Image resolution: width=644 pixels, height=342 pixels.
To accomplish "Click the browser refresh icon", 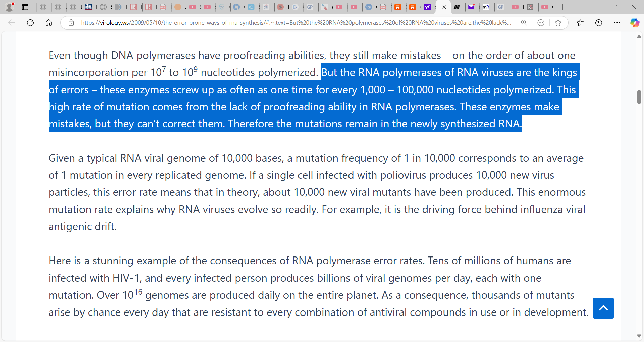I will (30, 23).
